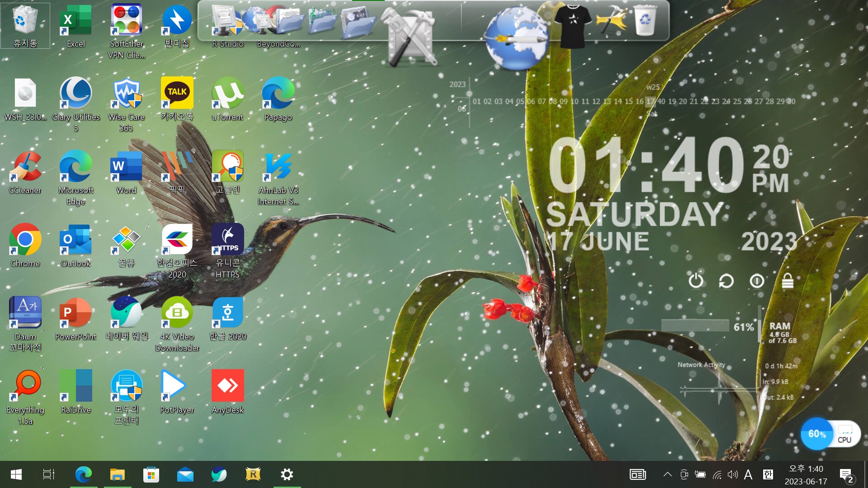Open the PowerPoint desktop shortcut
The width and height of the screenshot is (868, 488).
[75, 319]
